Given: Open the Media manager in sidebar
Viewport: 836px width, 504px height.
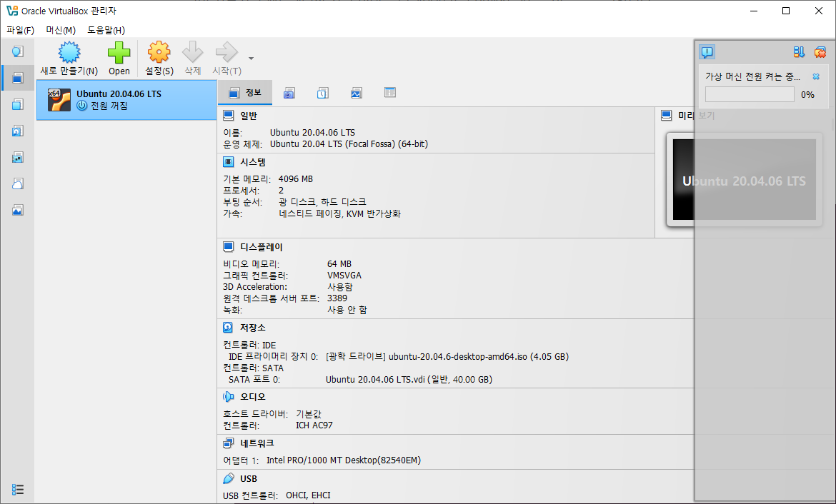Looking at the screenshot, I should (18, 131).
